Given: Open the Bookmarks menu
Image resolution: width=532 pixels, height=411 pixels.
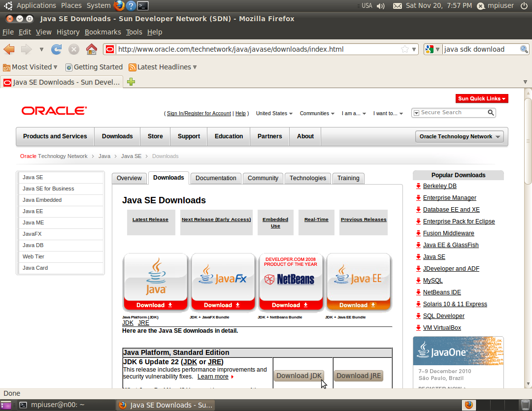Looking at the screenshot, I should click(x=103, y=32).
